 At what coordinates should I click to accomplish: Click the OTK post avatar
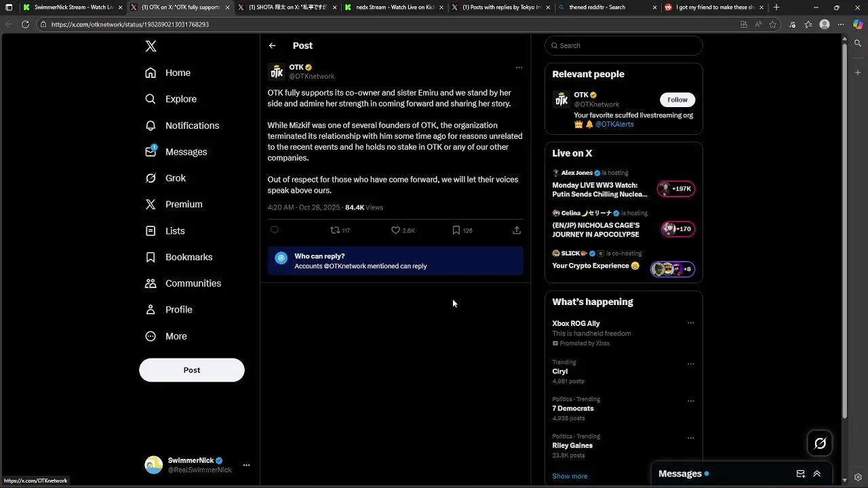pyautogui.click(x=277, y=72)
